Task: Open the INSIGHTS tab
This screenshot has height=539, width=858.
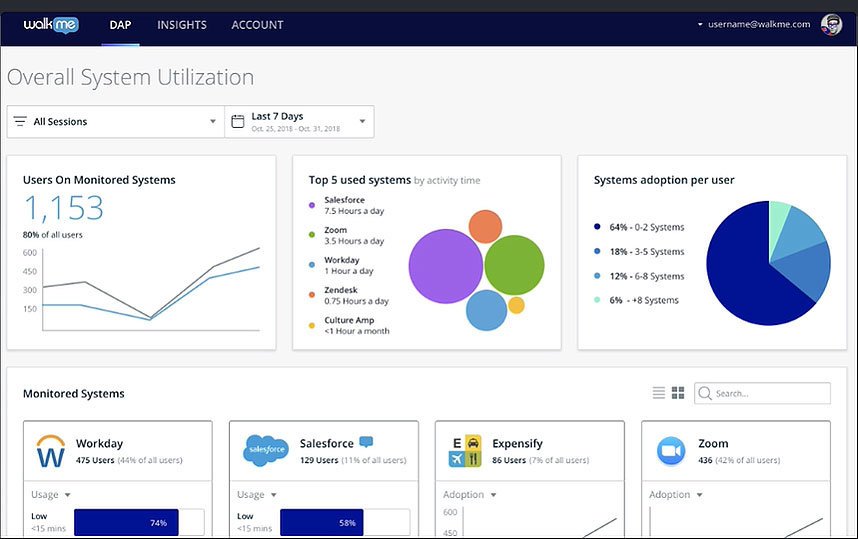Action: pyautogui.click(x=182, y=25)
